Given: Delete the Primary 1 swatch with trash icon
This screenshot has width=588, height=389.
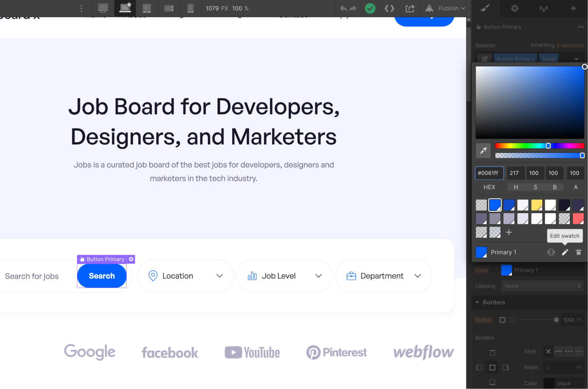Looking at the screenshot, I should tap(579, 252).
